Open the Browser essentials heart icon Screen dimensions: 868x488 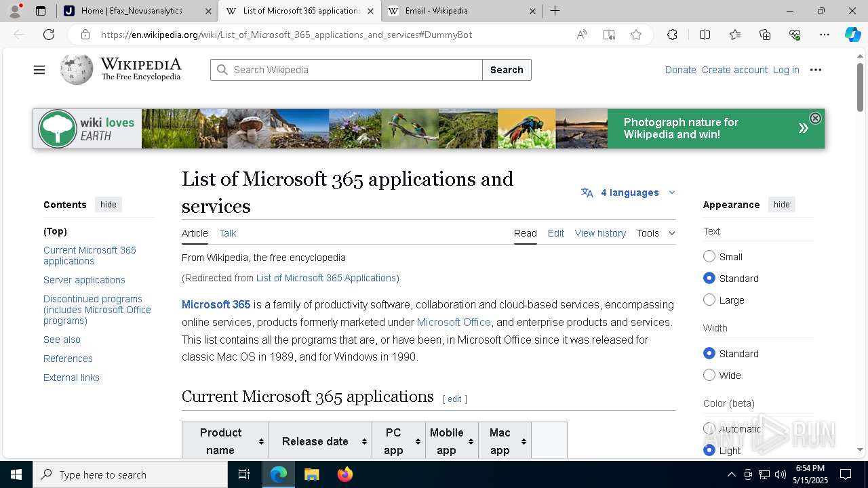point(795,35)
